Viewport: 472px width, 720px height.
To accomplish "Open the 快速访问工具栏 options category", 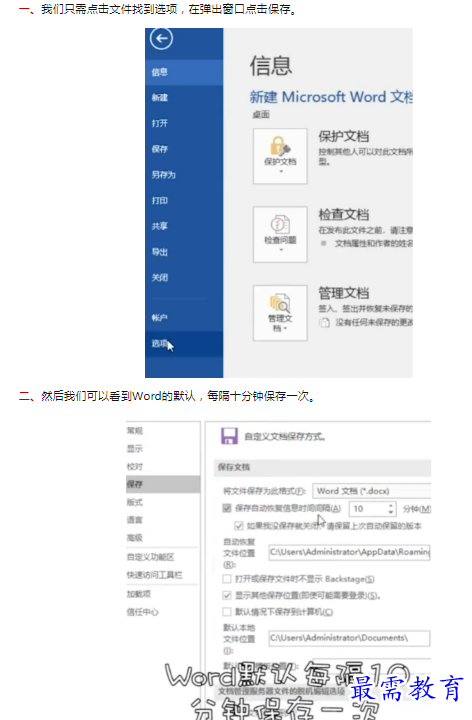I will click(x=163, y=575).
